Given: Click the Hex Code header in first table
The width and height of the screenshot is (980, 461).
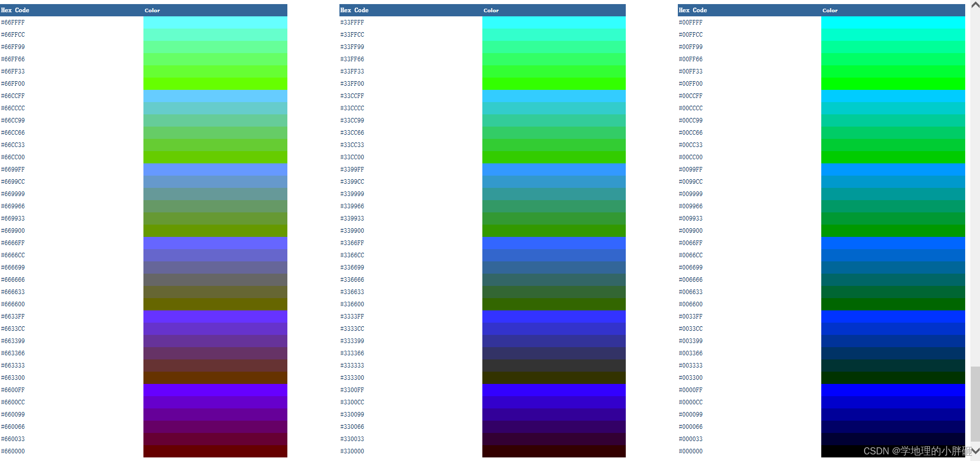Looking at the screenshot, I should coord(15,10).
